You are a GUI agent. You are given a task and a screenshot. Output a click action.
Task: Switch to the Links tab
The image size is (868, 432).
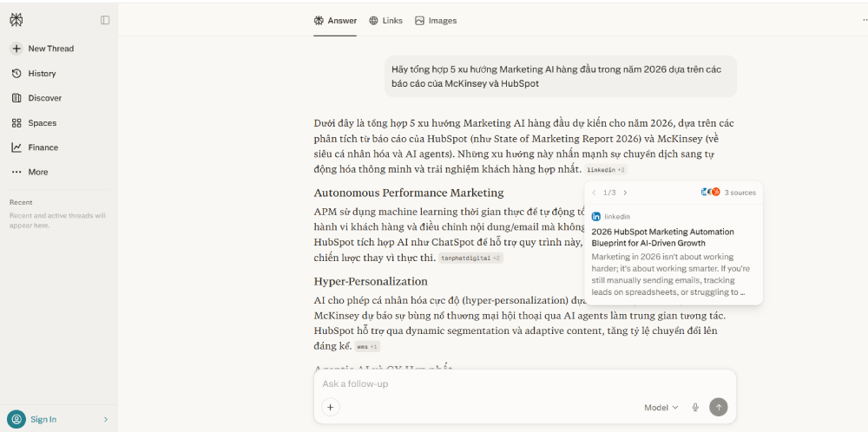tap(385, 21)
